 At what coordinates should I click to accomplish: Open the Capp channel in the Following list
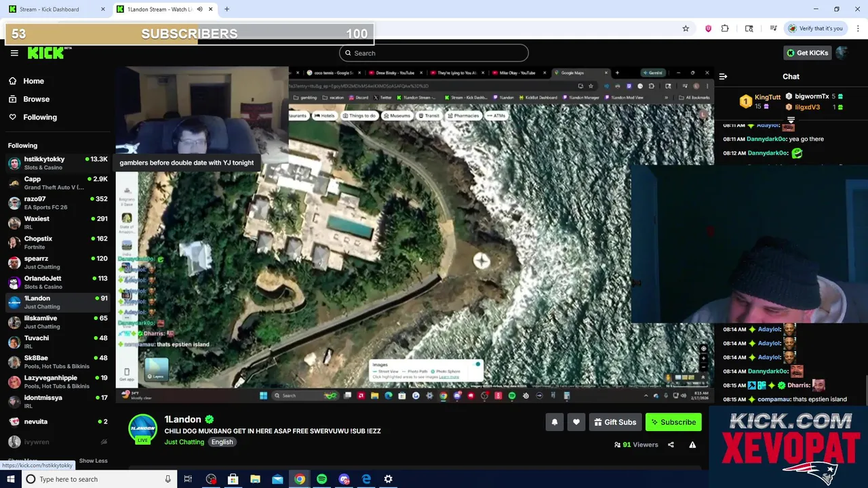tap(58, 183)
